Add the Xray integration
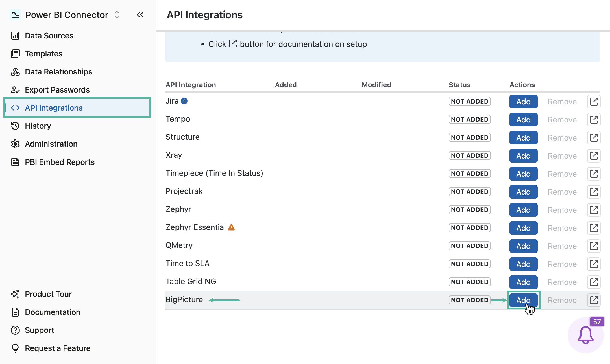Viewport: 610px width, 364px height. (523, 156)
